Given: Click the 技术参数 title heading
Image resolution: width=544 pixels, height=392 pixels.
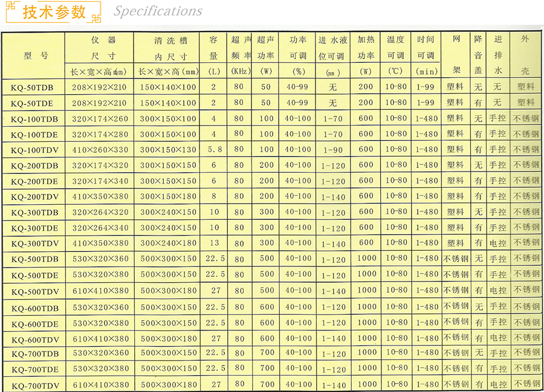Looking at the screenshot, I should point(54,13).
